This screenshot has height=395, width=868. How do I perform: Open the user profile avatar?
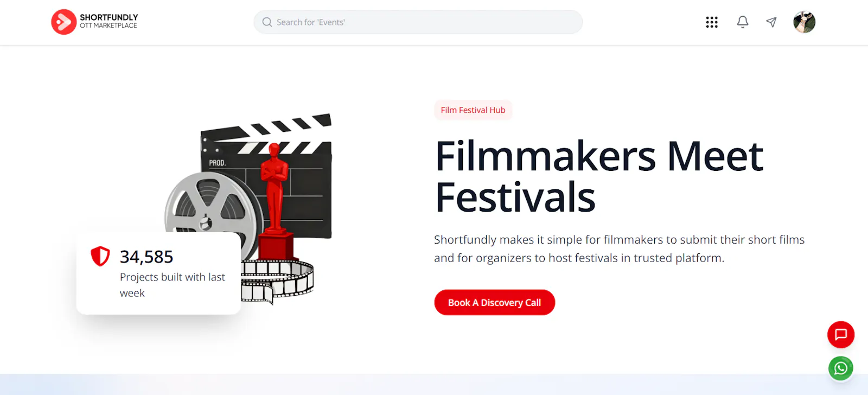[804, 22]
